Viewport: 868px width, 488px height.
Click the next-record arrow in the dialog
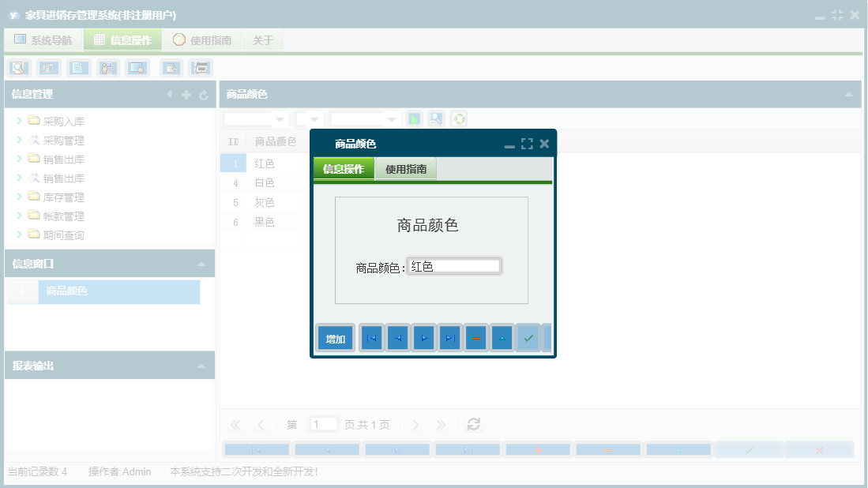coord(423,337)
